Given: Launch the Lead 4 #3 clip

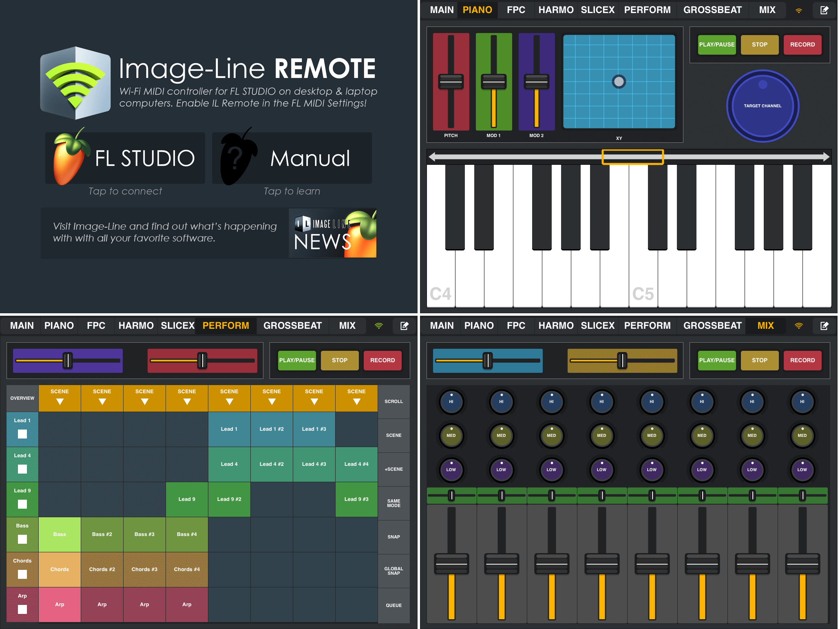Looking at the screenshot, I should [314, 464].
